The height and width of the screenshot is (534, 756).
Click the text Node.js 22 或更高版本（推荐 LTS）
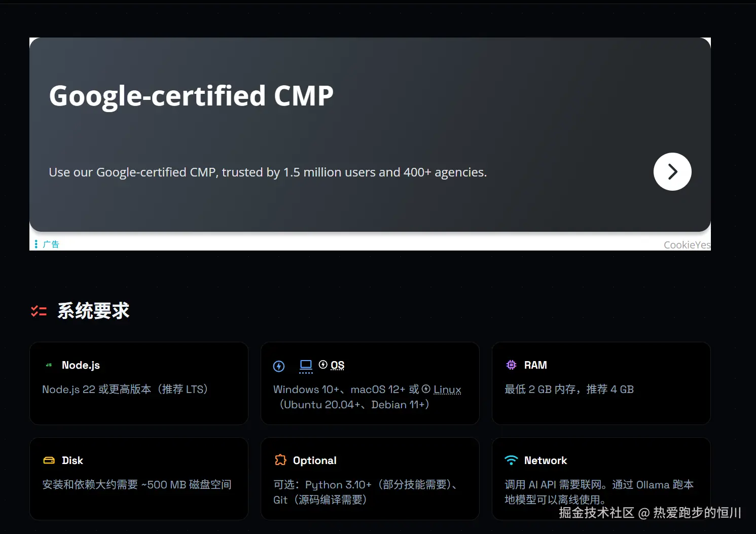(x=125, y=389)
